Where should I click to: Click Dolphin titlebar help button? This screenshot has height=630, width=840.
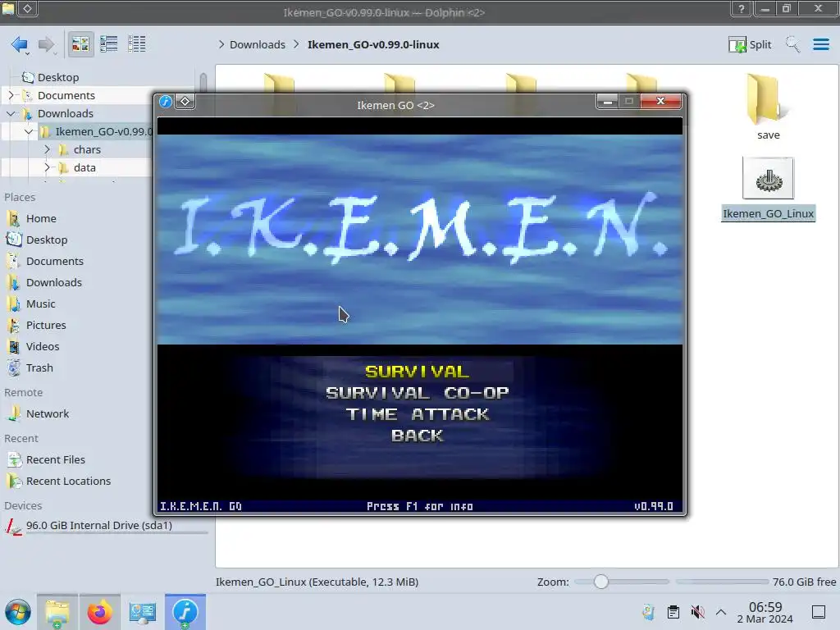741,8
